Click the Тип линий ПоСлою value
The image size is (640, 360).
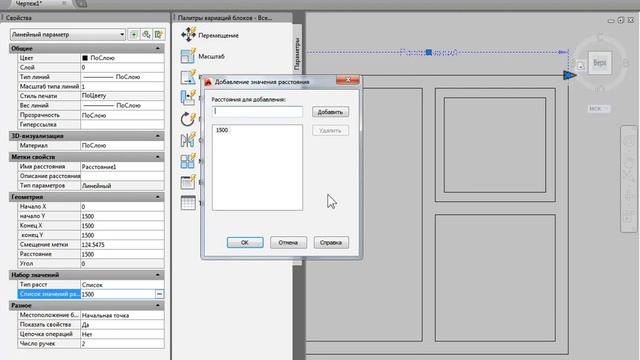click(122, 77)
